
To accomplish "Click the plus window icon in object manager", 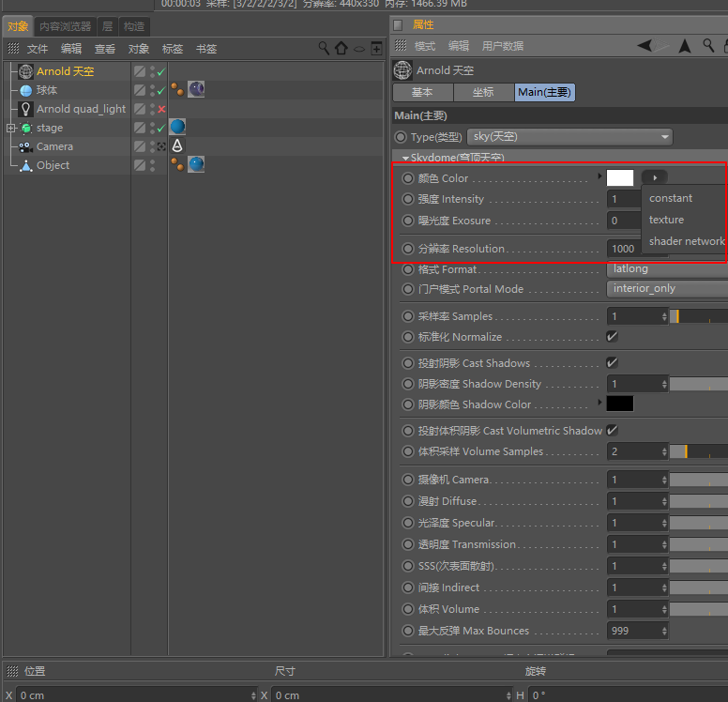I will (376, 48).
